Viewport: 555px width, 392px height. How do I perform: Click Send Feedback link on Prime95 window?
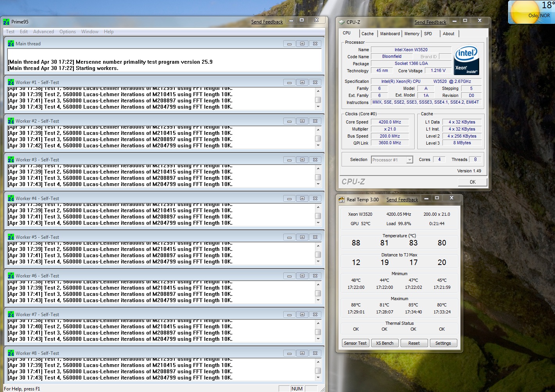267,22
